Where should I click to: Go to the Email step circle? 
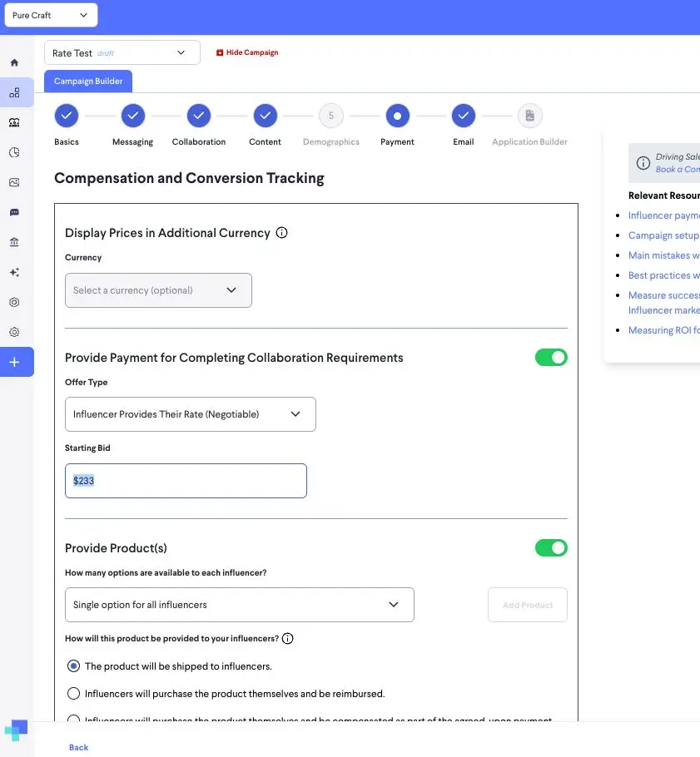coord(464,116)
